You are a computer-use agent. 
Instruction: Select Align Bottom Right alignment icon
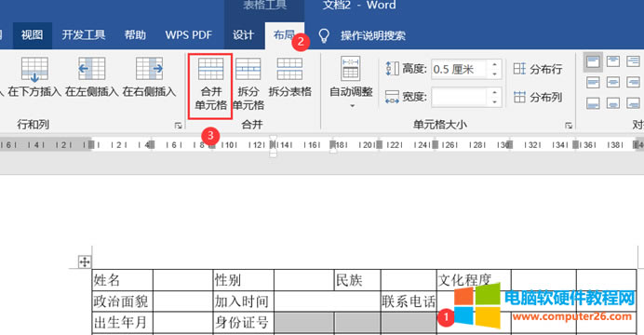coord(633,102)
